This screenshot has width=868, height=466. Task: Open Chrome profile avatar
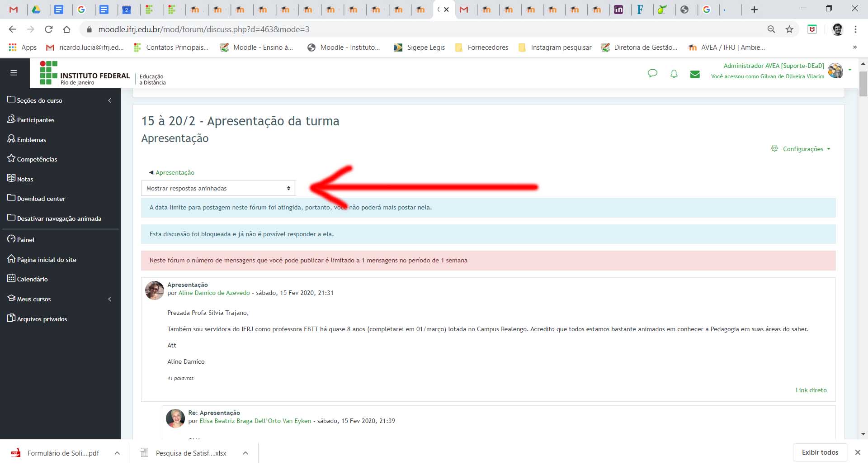click(x=837, y=29)
